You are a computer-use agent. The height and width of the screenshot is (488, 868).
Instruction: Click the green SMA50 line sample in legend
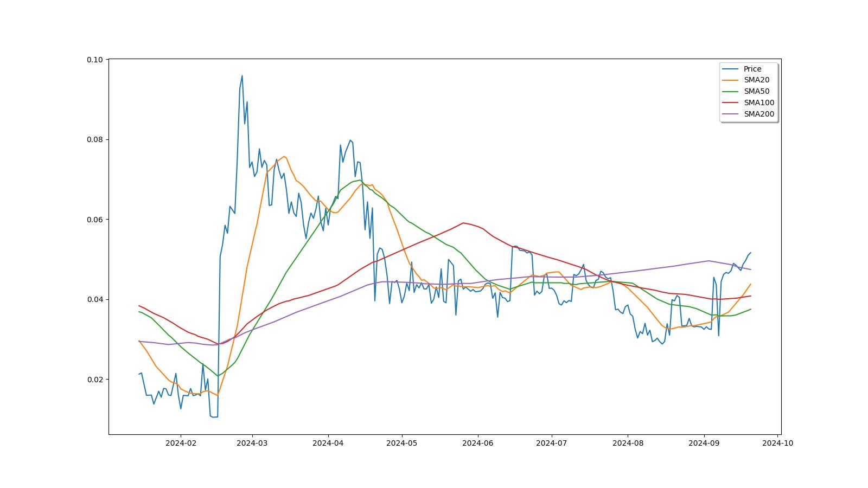point(731,92)
